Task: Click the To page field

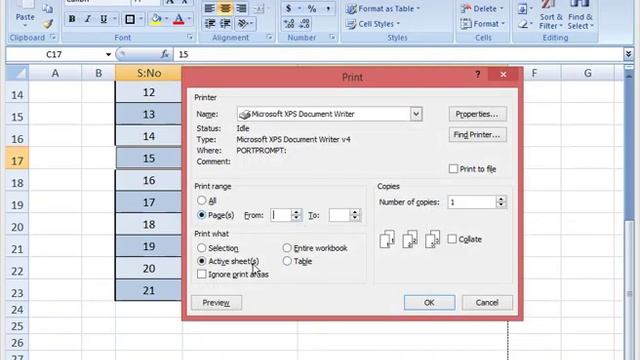Action: pos(340,215)
